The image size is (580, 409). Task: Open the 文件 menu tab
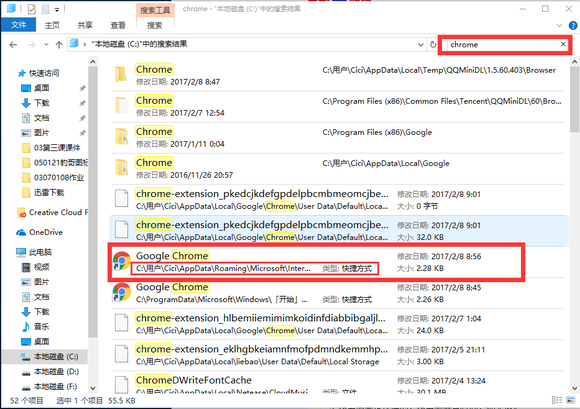(18, 25)
